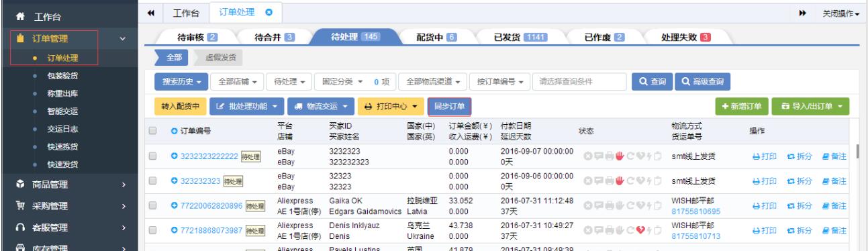868x251 pixels.
Task: Click the 高级查询 button
Action: point(703,82)
